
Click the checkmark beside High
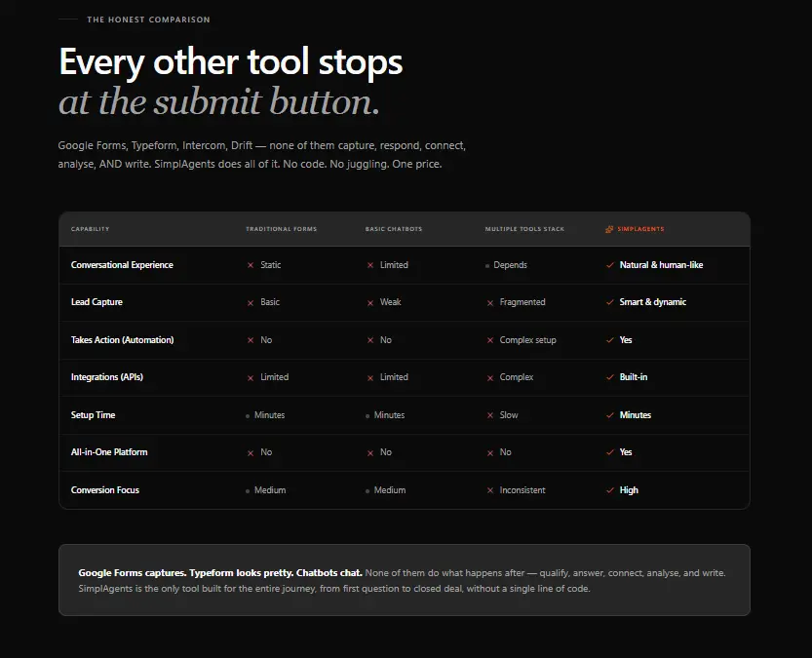[610, 490]
